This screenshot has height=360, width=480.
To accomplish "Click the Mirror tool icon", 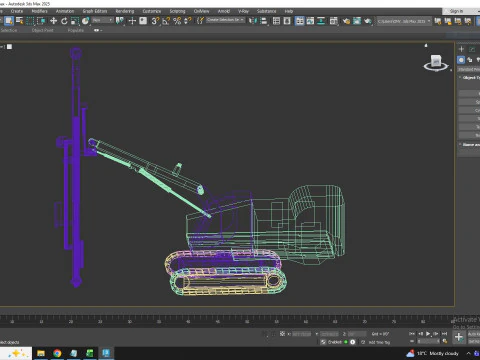I will pos(253,21).
